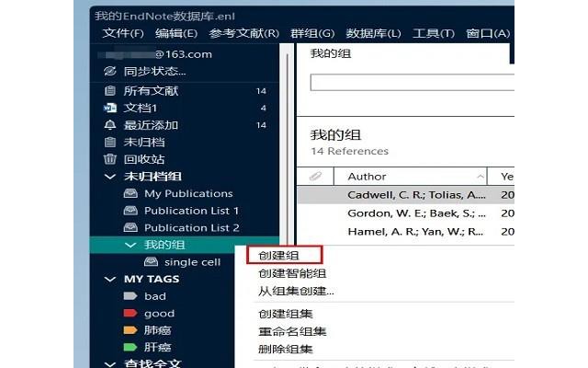Click the orange 肺癌 tag icon
Screen dimensions: 588x368
[130, 330]
